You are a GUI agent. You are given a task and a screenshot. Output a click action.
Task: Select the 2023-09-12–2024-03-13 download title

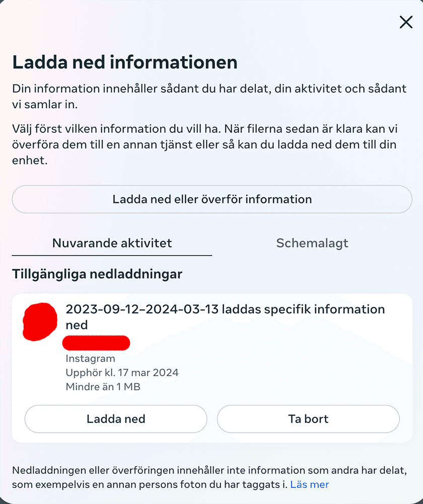225,316
